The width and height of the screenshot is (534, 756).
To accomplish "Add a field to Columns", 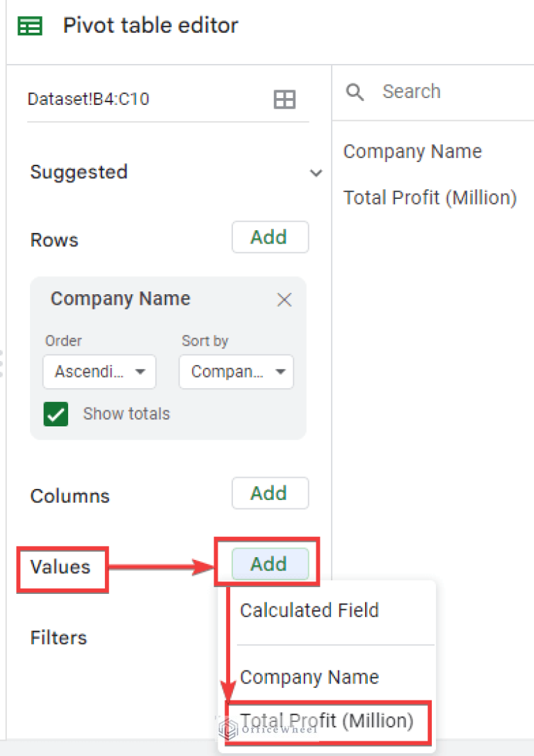I will [x=270, y=493].
